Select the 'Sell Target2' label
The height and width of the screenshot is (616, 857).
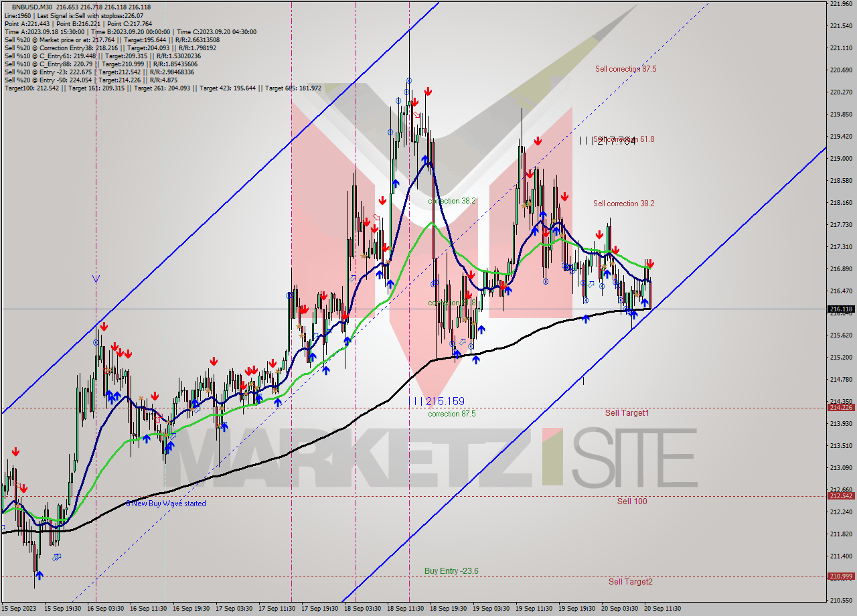coord(630,582)
